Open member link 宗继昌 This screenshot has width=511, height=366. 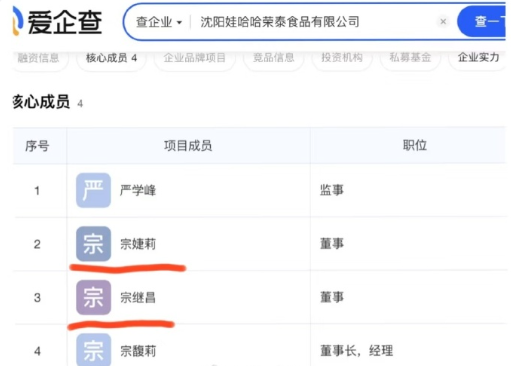tap(138, 298)
